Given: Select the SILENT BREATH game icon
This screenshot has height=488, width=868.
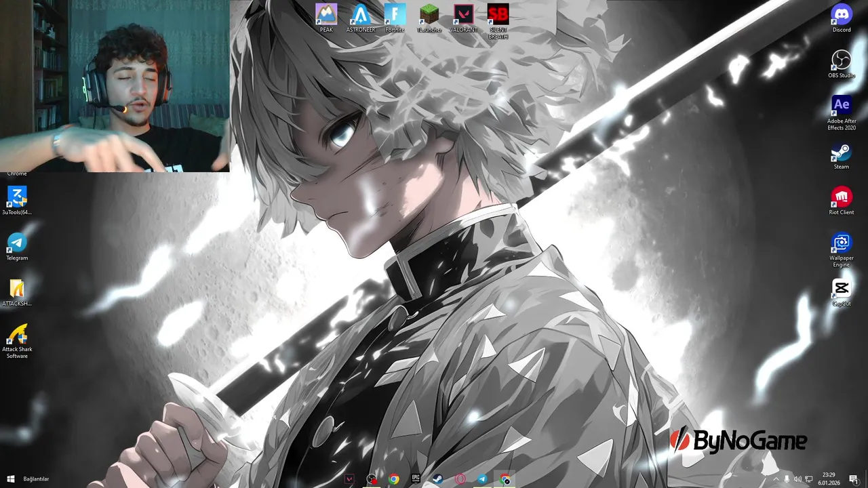Looking at the screenshot, I should (x=498, y=22).
